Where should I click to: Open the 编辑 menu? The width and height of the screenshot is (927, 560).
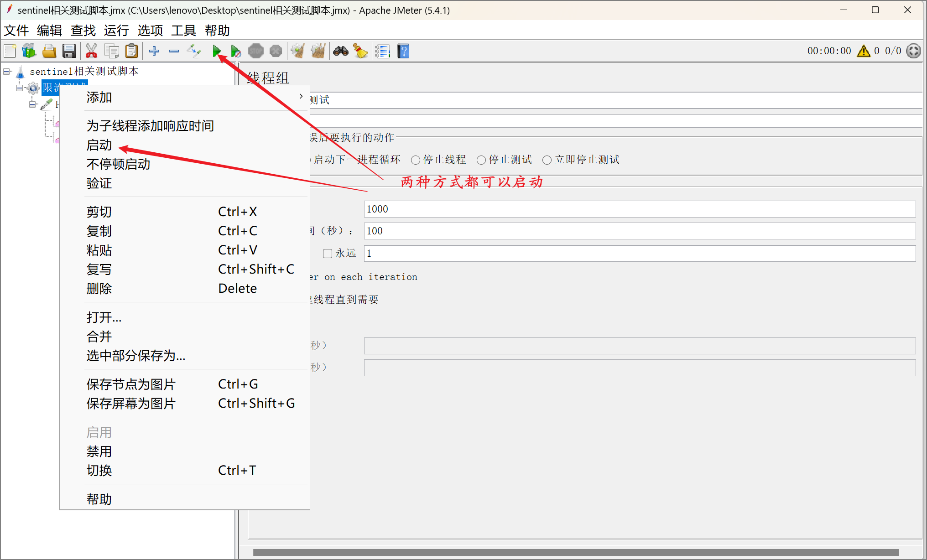[x=49, y=31]
